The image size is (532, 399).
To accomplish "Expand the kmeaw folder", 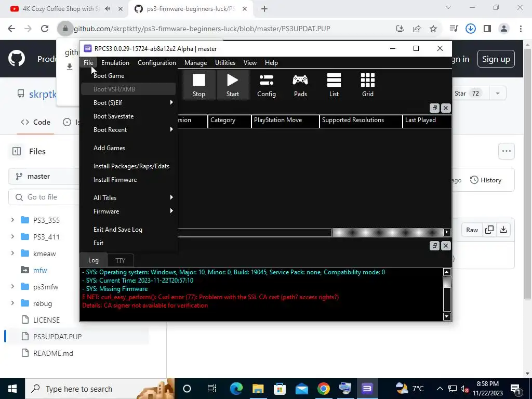I will tap(12, 253).
